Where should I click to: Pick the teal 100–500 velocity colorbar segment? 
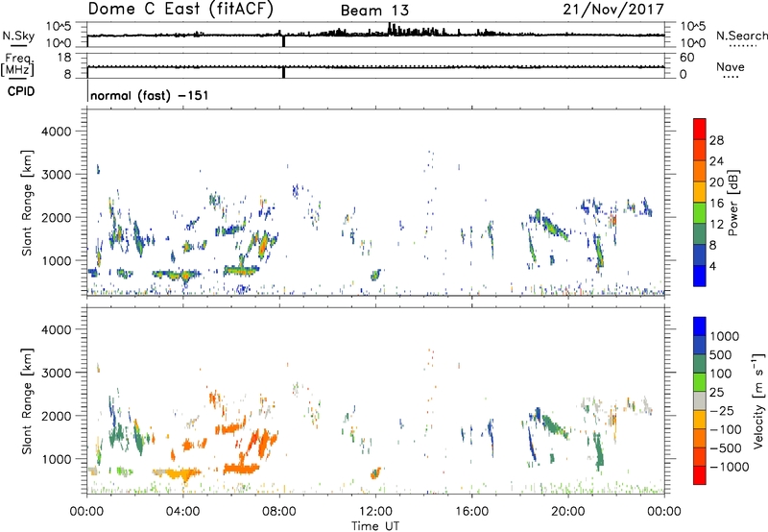tap(700, 364)
